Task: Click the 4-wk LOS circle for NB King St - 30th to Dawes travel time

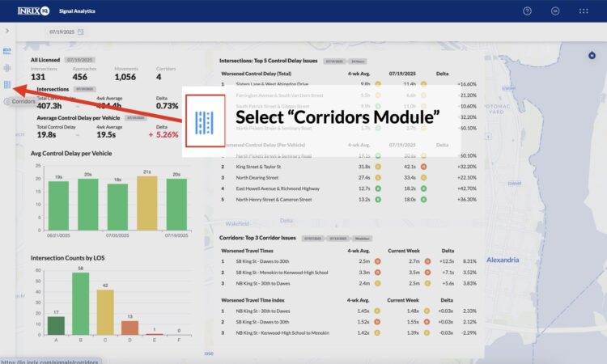Action: 377,283
